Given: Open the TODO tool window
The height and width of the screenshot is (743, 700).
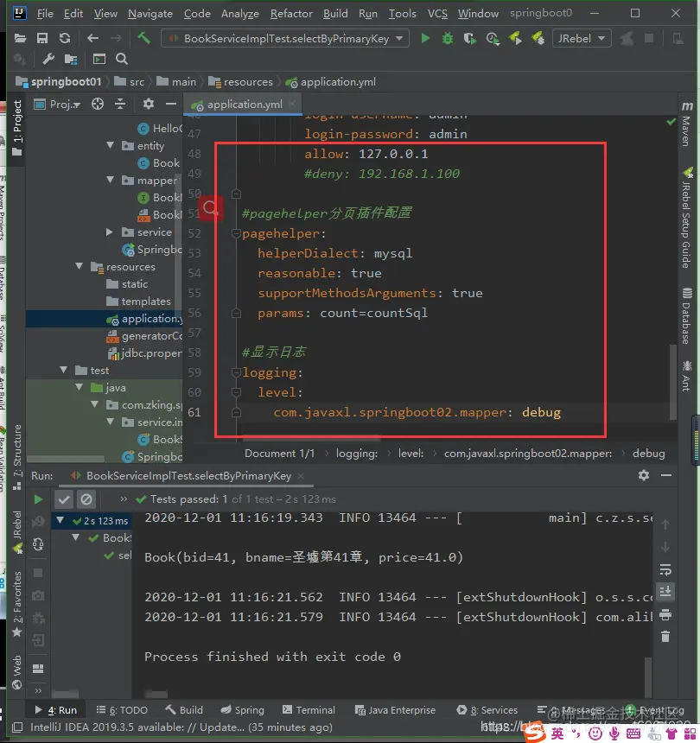Looking at the screenshot, I should tap(122, 710).
